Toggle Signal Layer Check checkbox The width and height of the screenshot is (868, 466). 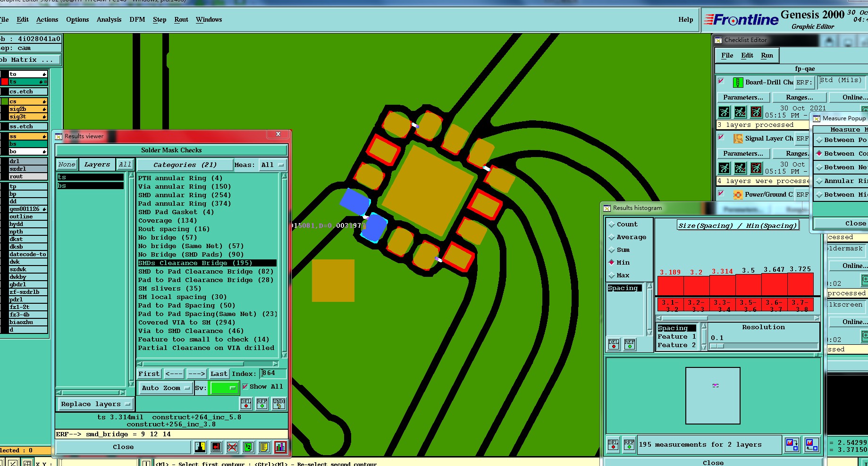coord(721,137)
